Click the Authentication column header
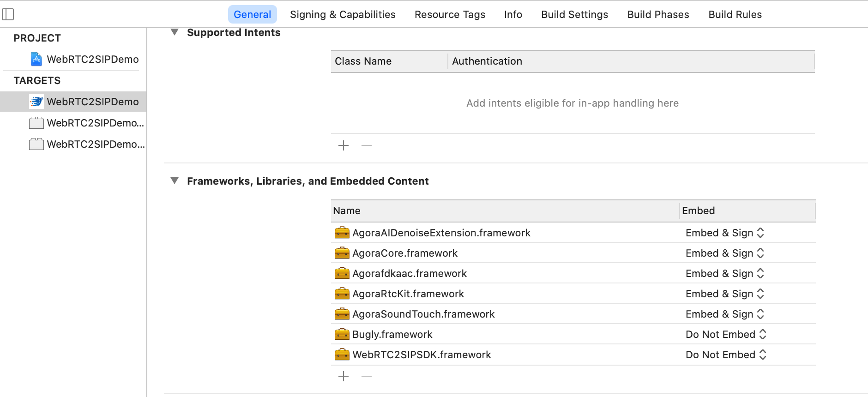 tap(487, 61)
